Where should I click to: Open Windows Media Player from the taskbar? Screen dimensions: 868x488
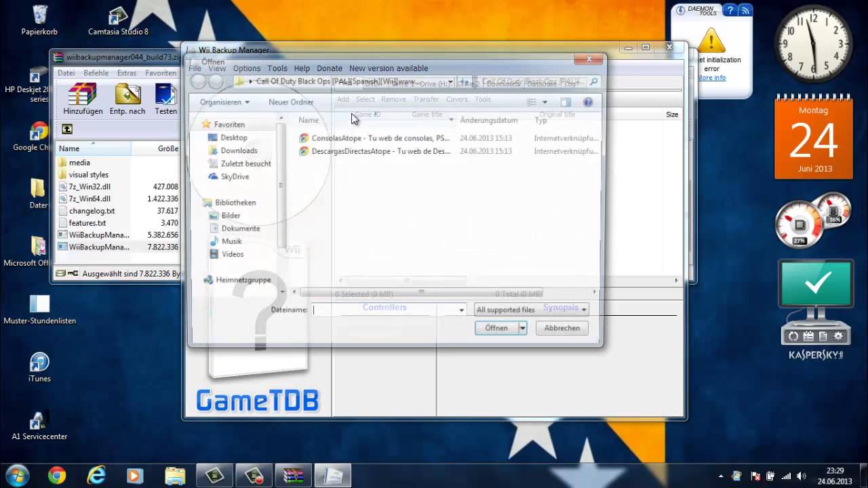tap(136, 476)
